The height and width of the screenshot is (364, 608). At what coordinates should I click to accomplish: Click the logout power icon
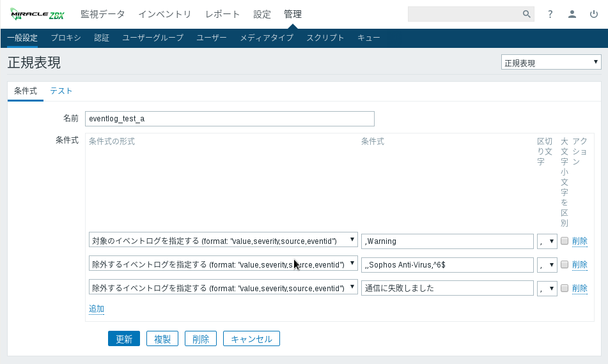coord(594,14)
